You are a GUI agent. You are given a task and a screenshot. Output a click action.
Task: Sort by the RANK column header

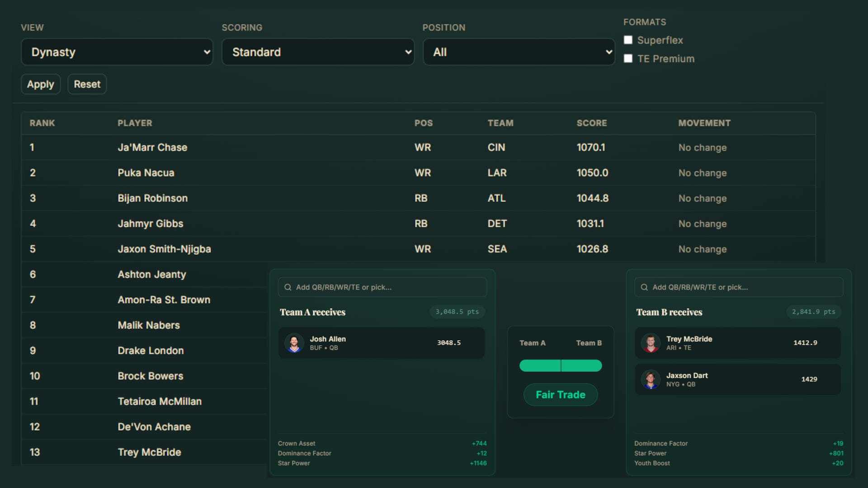[x=42, y=123]
